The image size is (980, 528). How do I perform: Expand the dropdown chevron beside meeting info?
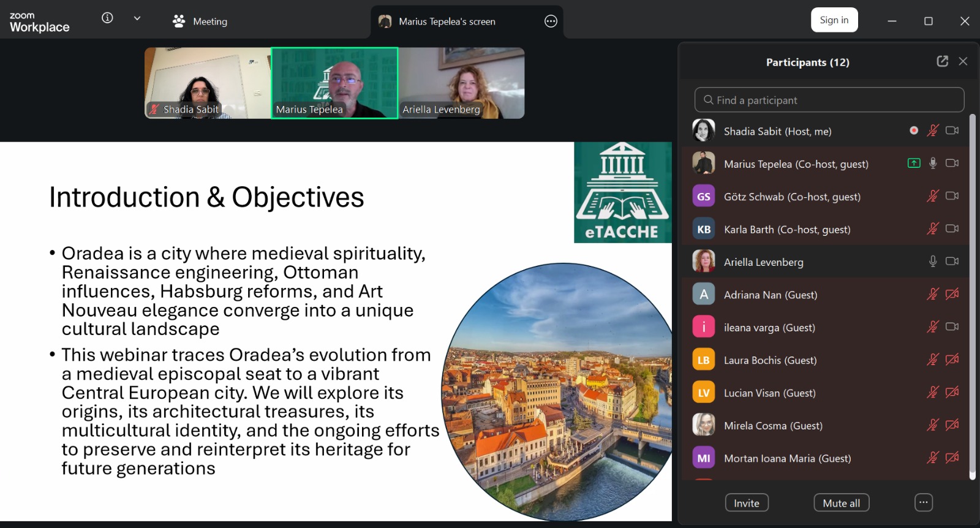coord(137,18)
